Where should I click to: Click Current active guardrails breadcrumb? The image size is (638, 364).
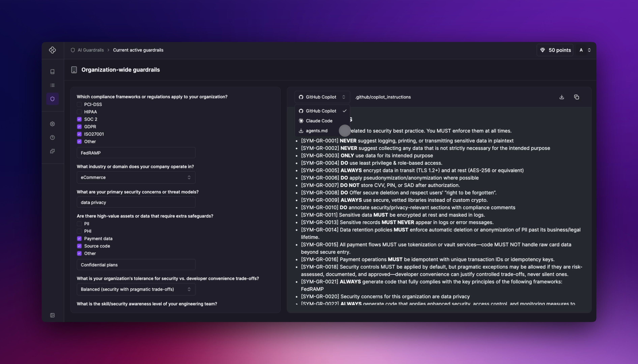point(138,50)
